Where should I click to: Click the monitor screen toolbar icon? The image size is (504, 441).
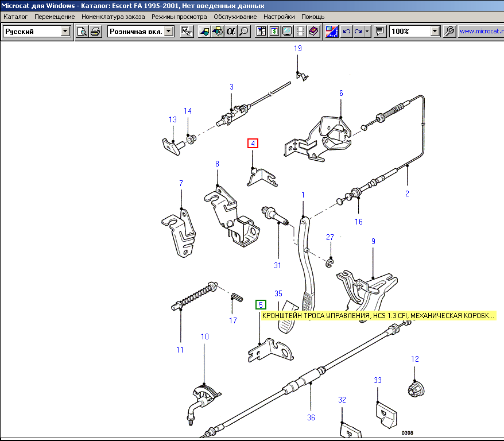click(287, 32)
